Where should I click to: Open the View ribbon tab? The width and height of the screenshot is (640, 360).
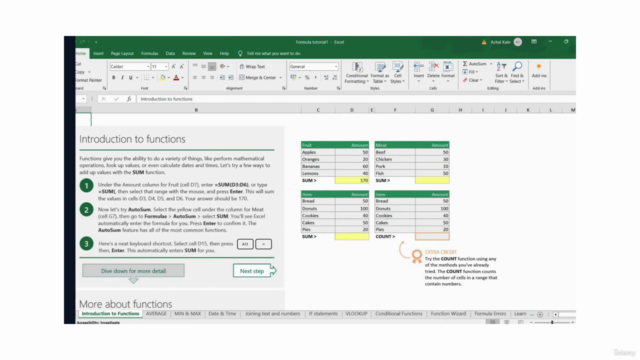click(208, 53)
